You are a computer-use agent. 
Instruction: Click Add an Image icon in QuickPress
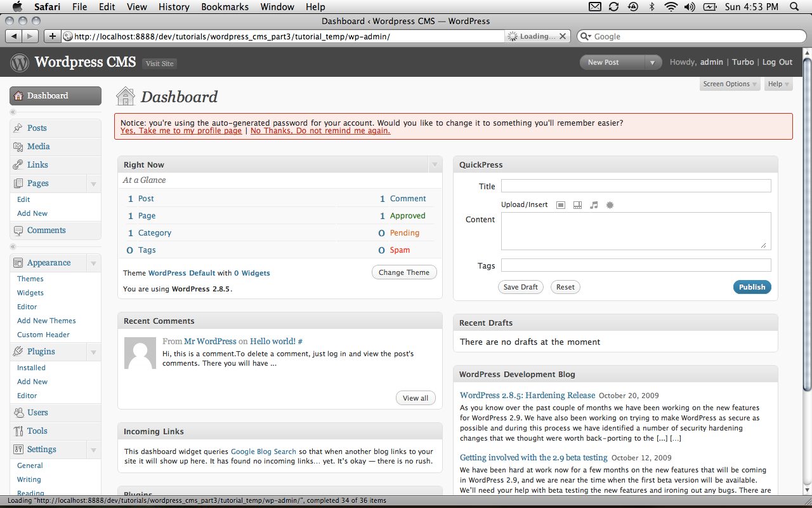pos(561,205)
